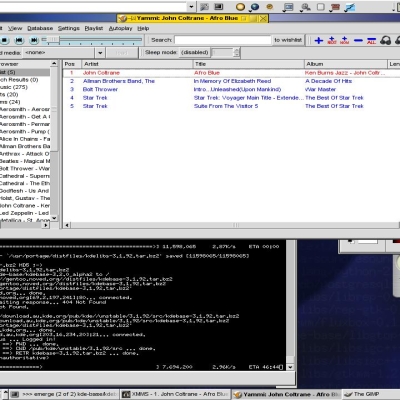Viewport: 400px width, 400px height.
Task: Click the "War Master" album cell
Action: (320, 89)
